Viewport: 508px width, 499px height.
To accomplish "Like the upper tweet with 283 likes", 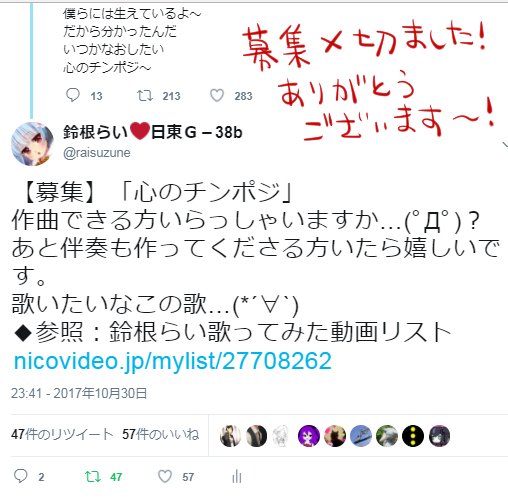I will 217,96.
